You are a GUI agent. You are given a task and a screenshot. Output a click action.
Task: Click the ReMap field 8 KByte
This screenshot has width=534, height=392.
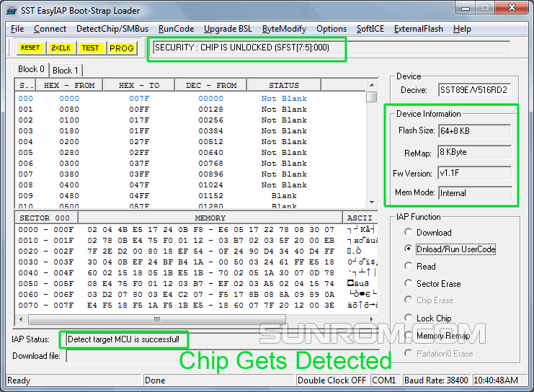coord(474,152)
